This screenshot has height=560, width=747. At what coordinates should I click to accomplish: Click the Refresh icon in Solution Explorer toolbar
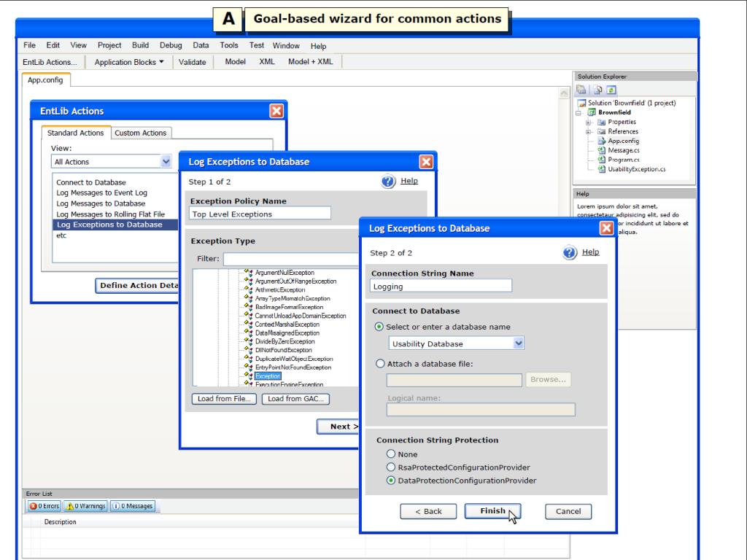[x=611, y=90]
